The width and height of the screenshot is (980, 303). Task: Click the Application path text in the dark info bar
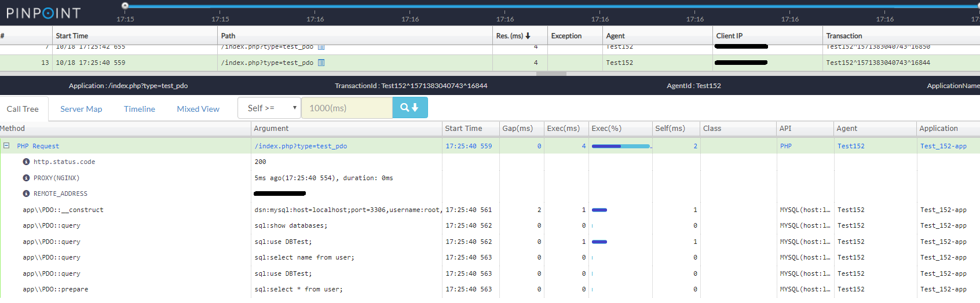pyautogui.click(x=128, y=86)
